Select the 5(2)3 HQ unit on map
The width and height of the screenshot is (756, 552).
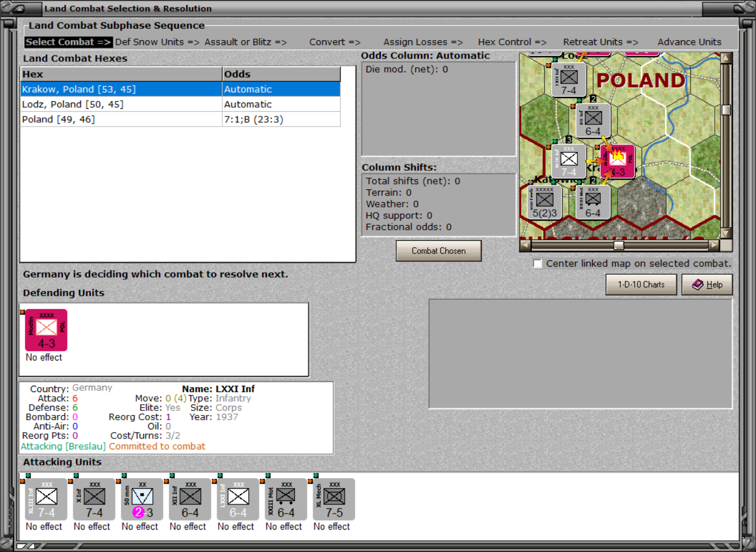click(x=544, y=202)
